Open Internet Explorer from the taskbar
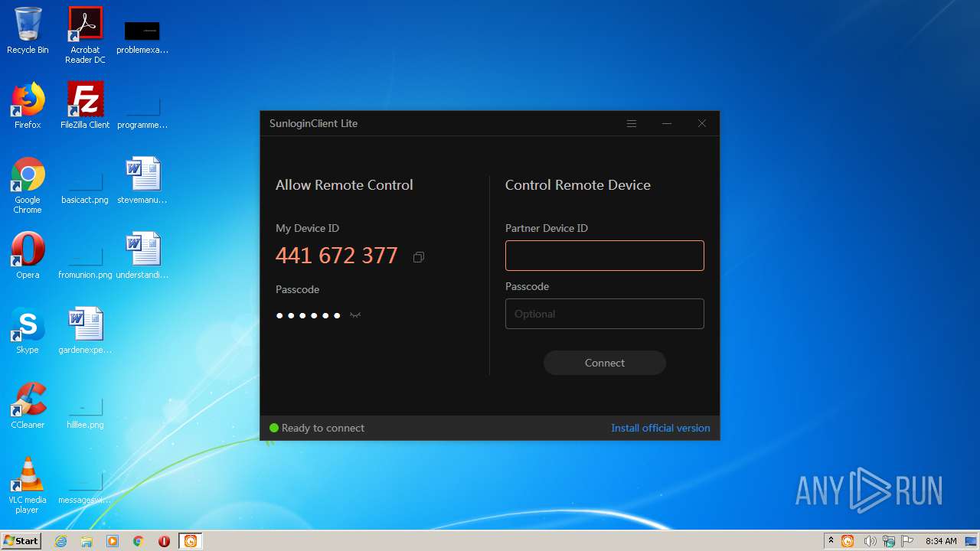Viewport: 980px width, 551px height. [61, 541]
